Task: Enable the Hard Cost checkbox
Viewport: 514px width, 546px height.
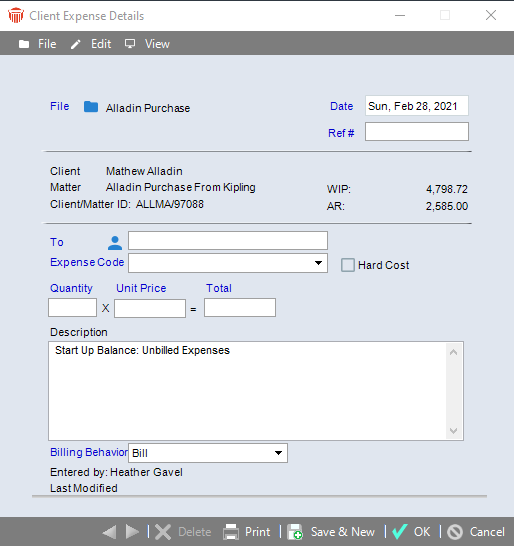Action: click(x=348, y=265)
